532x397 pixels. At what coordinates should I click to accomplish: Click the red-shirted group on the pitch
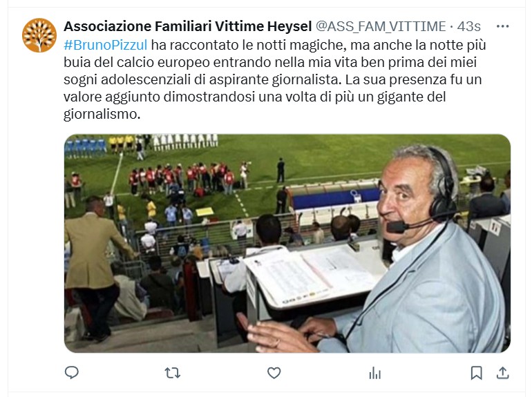182,178
